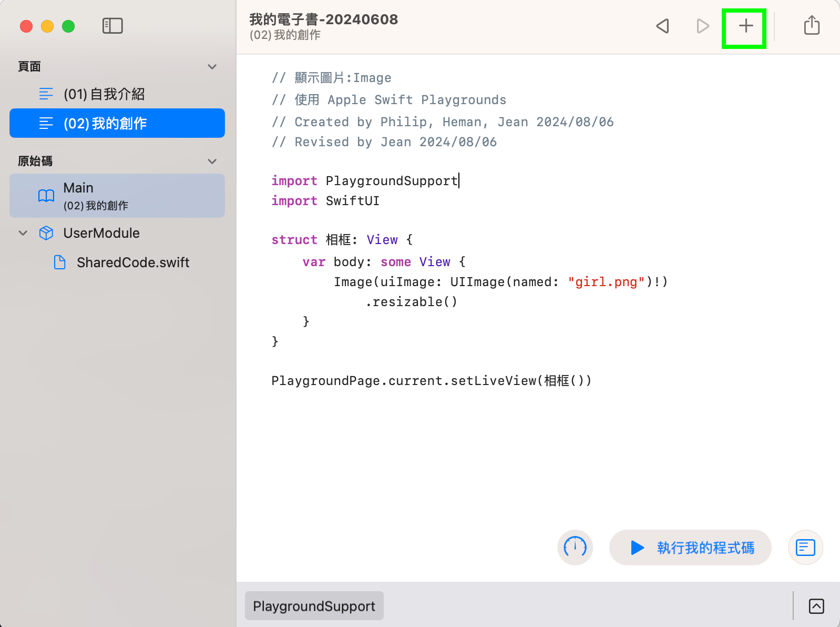This screenshot has width=840, height=627.
Task: Click the "girl.png" string in code
Action: pos(606,282)
